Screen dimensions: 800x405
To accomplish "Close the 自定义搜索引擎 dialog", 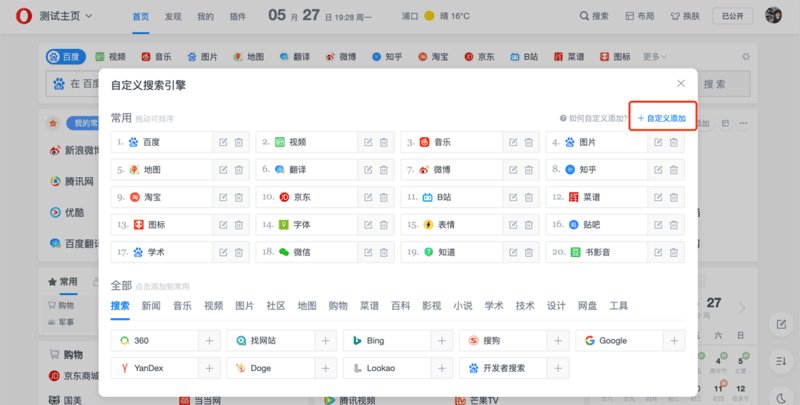I will tap(681, 84).
